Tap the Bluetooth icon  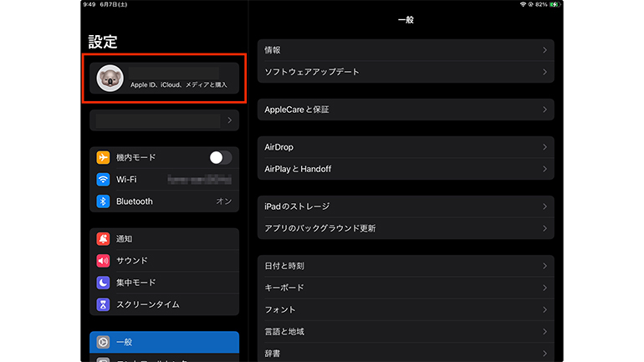pos(103,201)
